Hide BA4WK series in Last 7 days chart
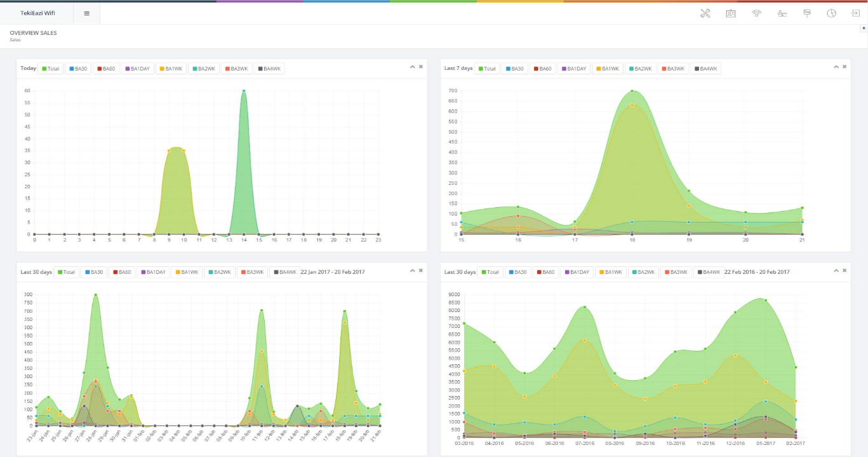The width and height of the screenshot is (868, 457). 706,69
